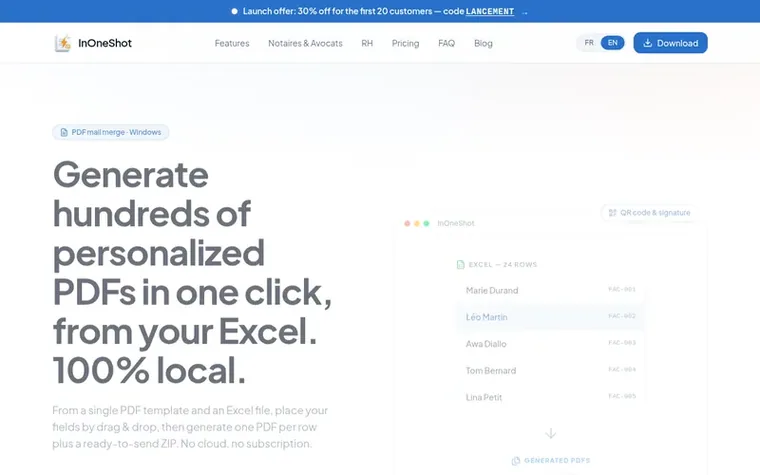Select the Awa Diallo row
The image size is (760, 475).
tap(550, 343)
